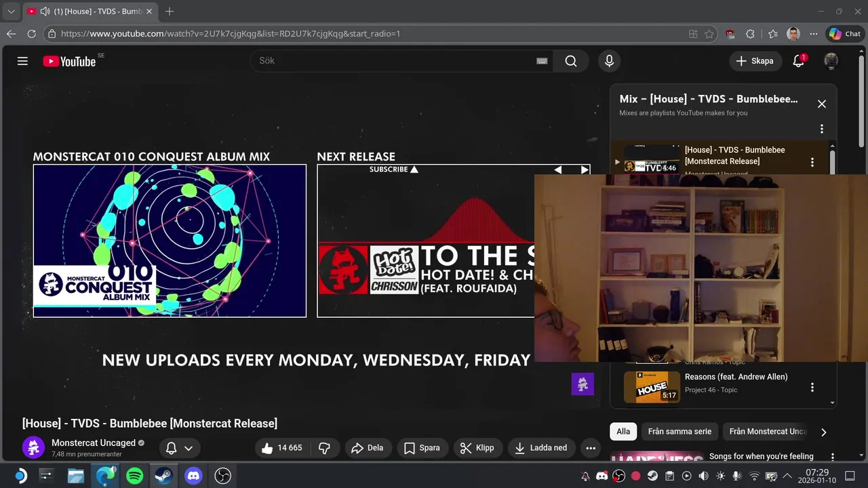Open options for Reasons playlist item
Screen dimensions: 868x488
812,388
